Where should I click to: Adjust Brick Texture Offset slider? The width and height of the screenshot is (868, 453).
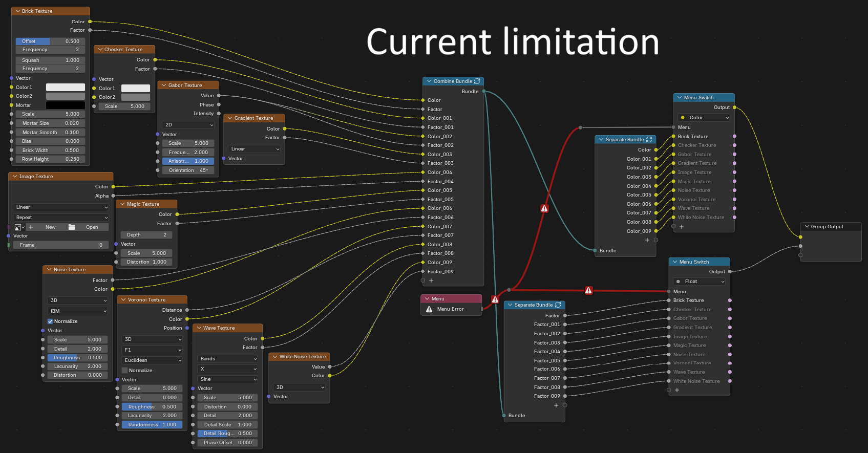[51, 41]
